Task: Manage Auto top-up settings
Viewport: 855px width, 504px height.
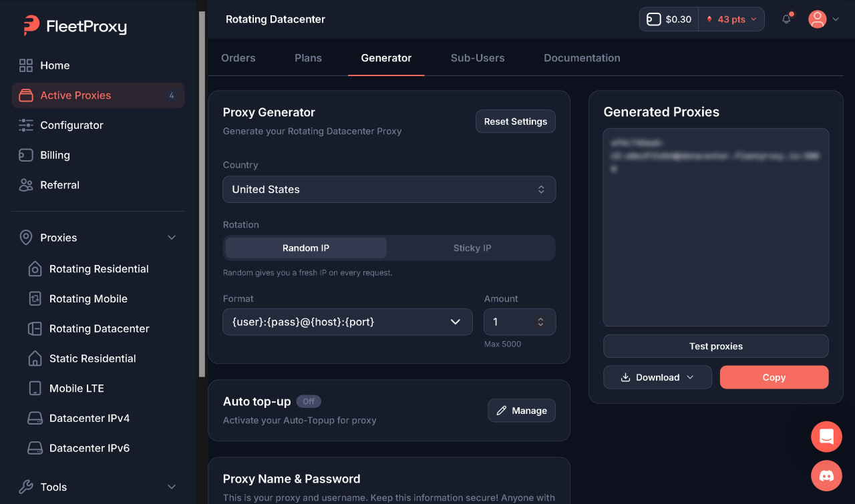Action: [x=522, y=411]
